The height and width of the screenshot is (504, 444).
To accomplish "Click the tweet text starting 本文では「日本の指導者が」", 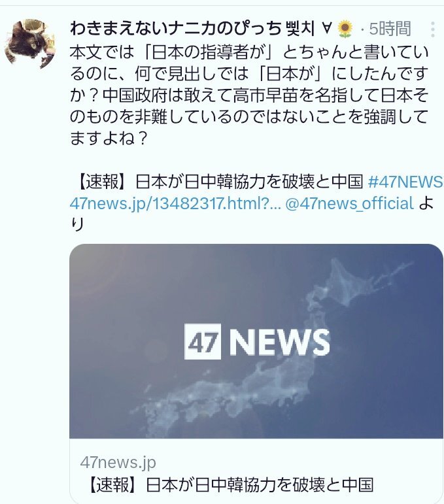I will 249,95.
